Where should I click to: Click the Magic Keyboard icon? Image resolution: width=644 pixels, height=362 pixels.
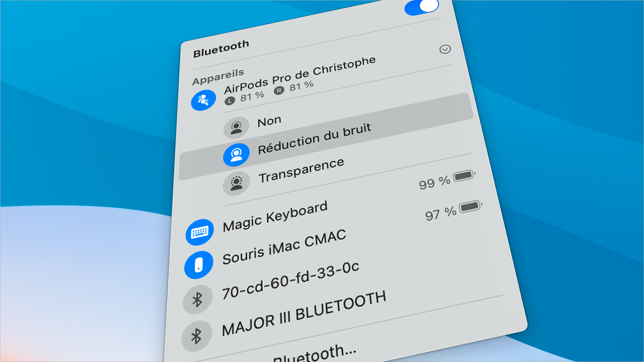tap(200, 232)
